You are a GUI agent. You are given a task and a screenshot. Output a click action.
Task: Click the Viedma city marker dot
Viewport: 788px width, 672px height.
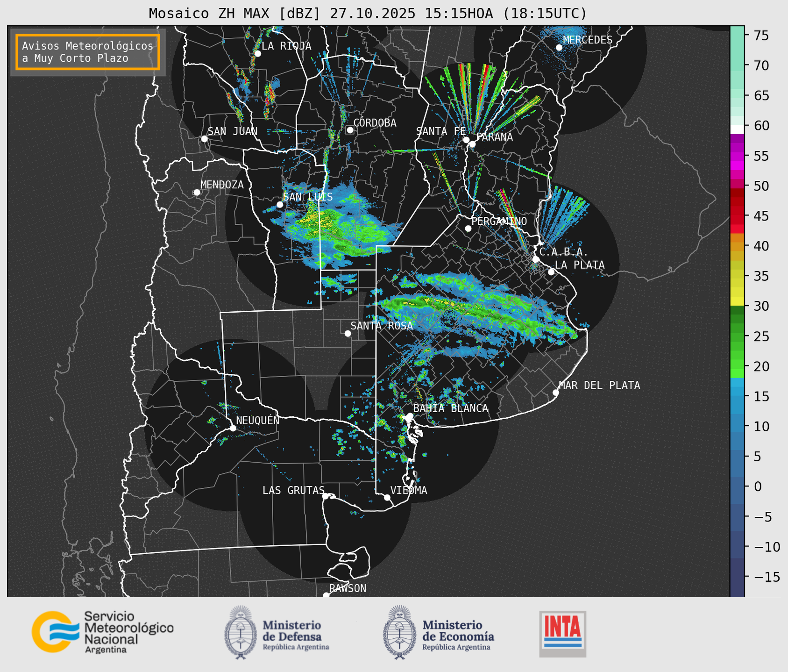387,497
